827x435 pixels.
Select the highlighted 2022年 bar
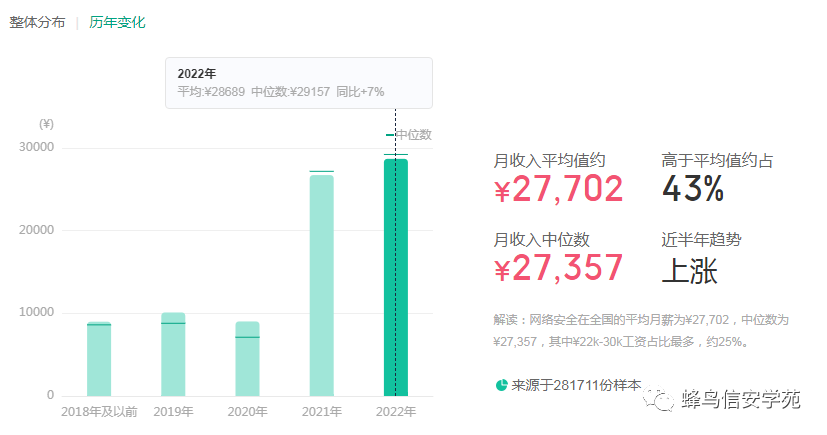point(396,277)
